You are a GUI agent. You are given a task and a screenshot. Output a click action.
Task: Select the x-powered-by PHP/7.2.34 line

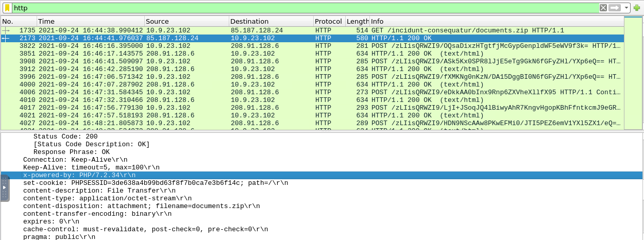322,175
